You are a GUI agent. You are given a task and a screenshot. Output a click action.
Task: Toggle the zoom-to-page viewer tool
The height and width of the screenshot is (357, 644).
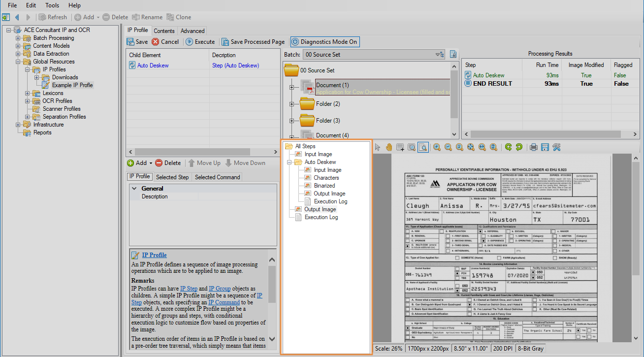[423, 147]
